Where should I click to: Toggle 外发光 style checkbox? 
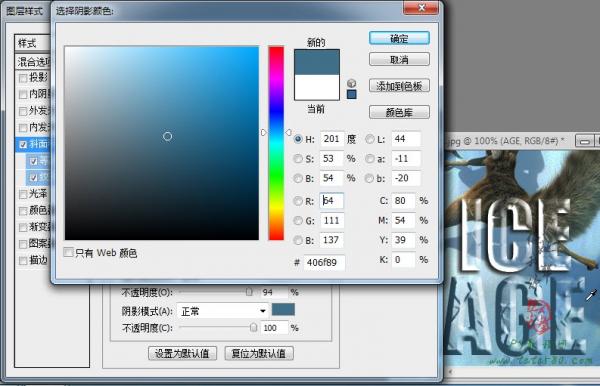(x=23, y=111)
